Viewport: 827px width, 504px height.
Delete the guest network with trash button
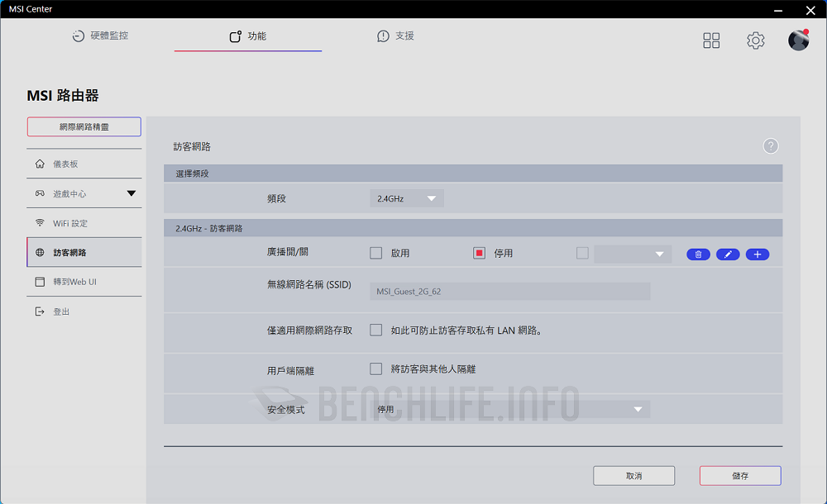698,254
